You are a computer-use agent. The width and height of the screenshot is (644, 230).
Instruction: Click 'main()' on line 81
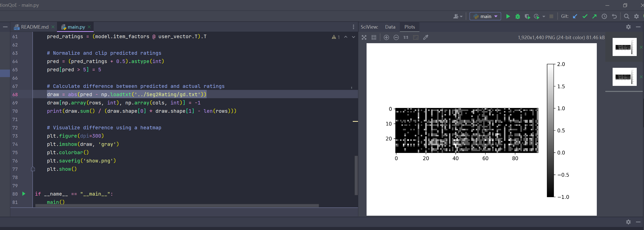pos(56,202)
